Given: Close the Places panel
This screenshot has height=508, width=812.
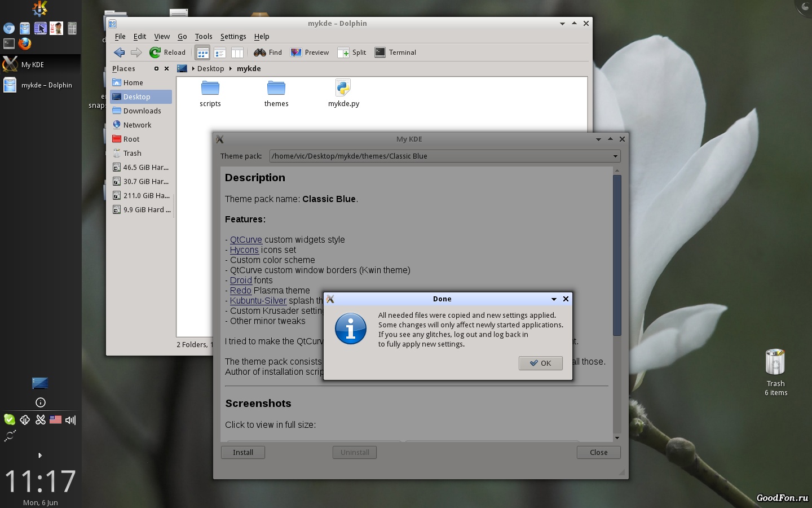Looking at the screenshot, I should coord(166,68).
